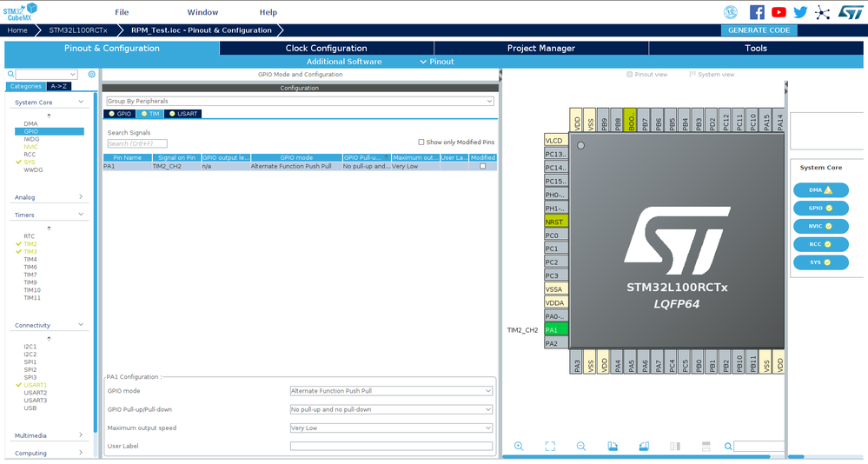The width and height of the screenshot is (868, 464).
Task: Select the green PA1 pin on the chip
Action: 556,329
